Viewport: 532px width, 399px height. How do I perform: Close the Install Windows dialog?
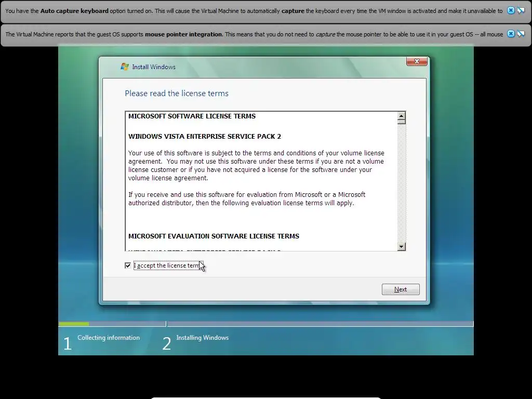click(x=417, y=61)
